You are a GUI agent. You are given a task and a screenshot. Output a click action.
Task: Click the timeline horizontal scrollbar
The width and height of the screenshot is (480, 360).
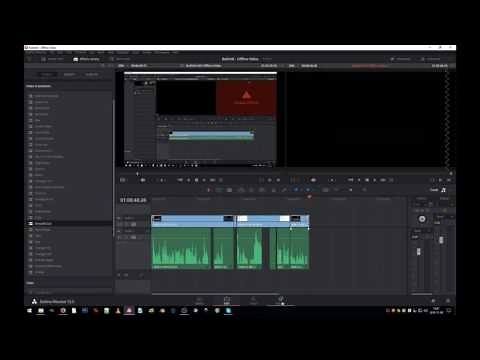point(216,294)
